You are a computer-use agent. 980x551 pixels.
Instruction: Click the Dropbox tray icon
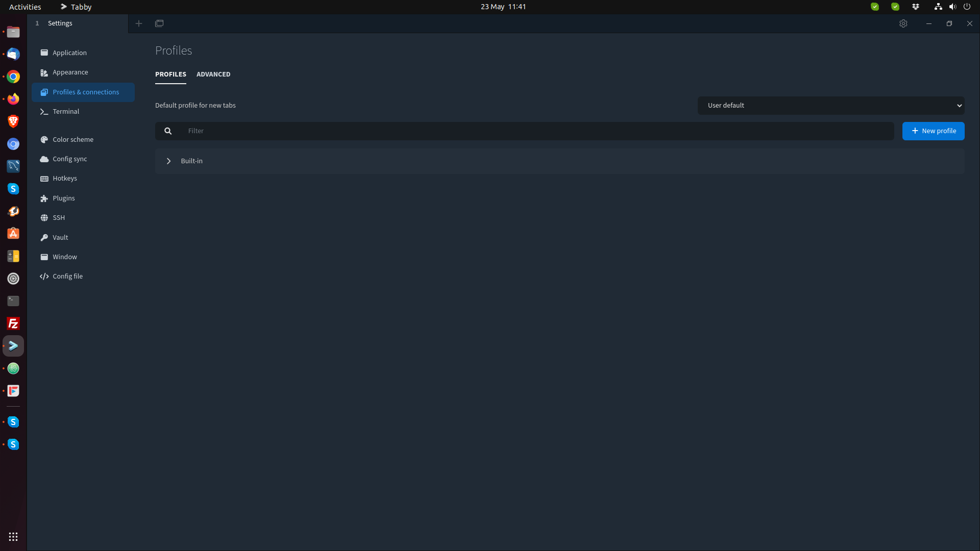(x=916, y=7)
